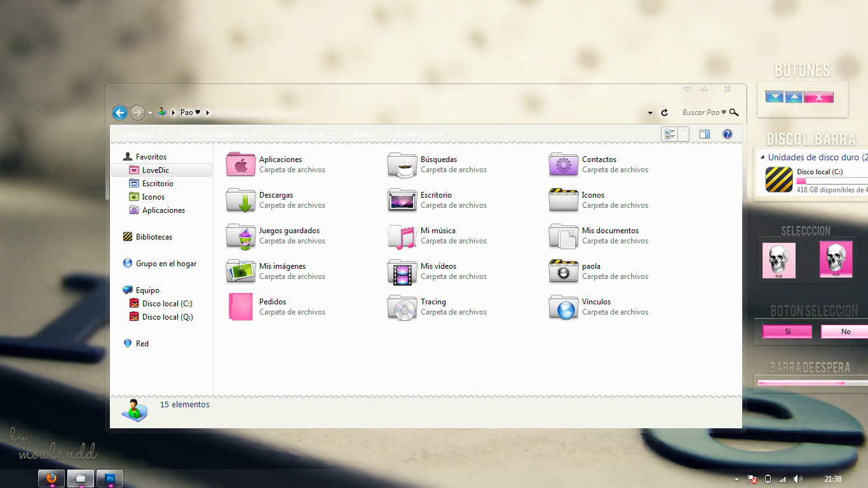Click the volume icon in system tray
868x488 pixels.
click(x=798, y=478)
